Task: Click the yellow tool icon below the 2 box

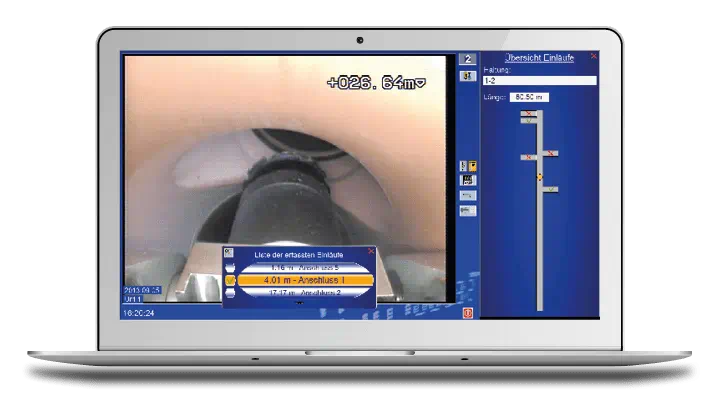Action: (467, 76)
